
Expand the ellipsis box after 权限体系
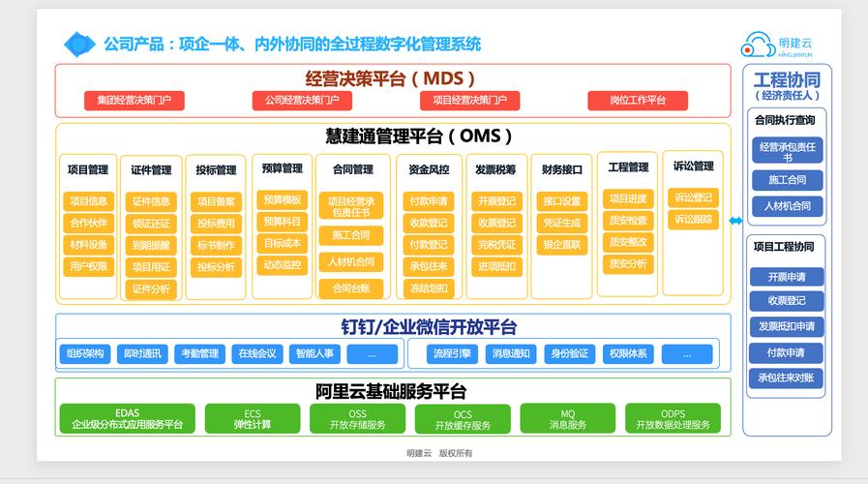[x=685, y=354]
